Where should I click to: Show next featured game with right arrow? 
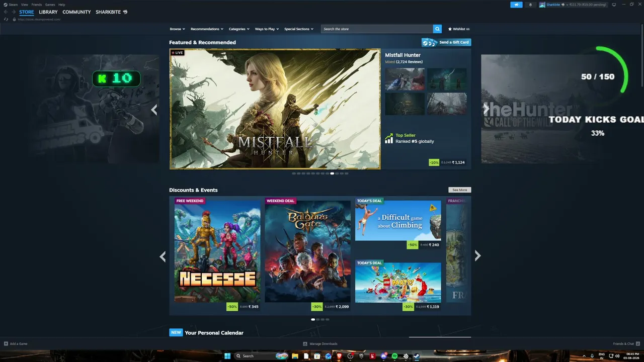486,109
